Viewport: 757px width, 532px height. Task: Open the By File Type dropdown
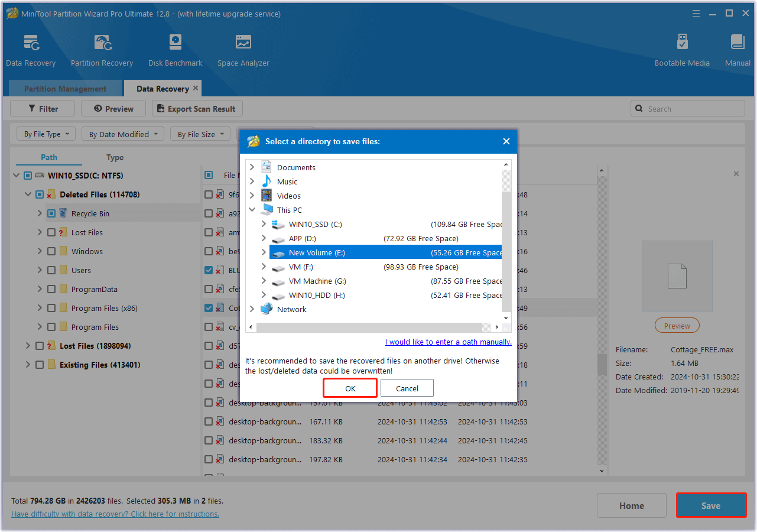46,134
